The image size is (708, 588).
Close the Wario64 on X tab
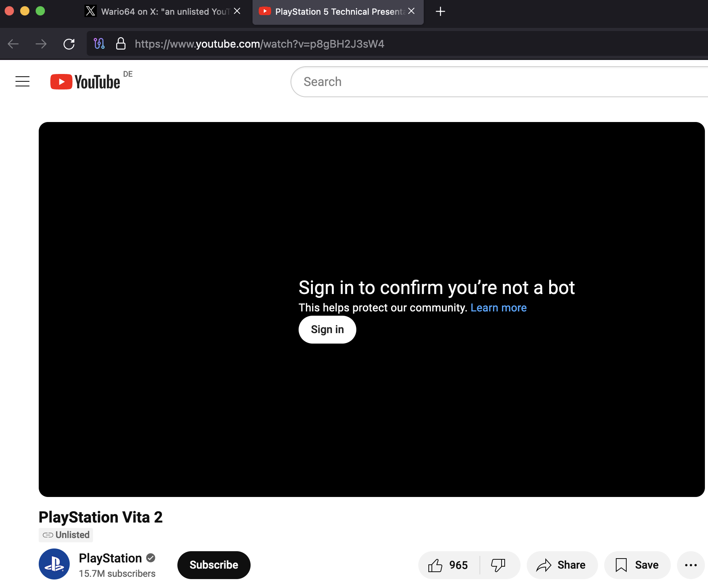click(237, 11)
